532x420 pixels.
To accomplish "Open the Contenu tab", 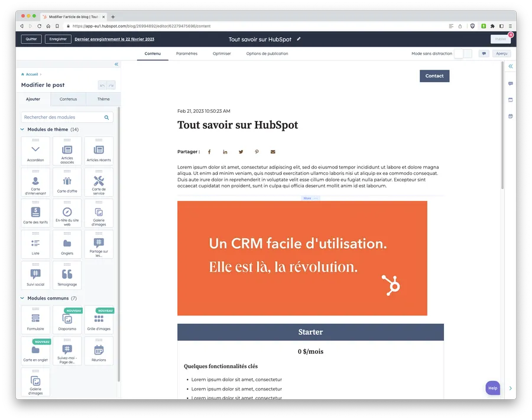I will [x=153, y=54].
